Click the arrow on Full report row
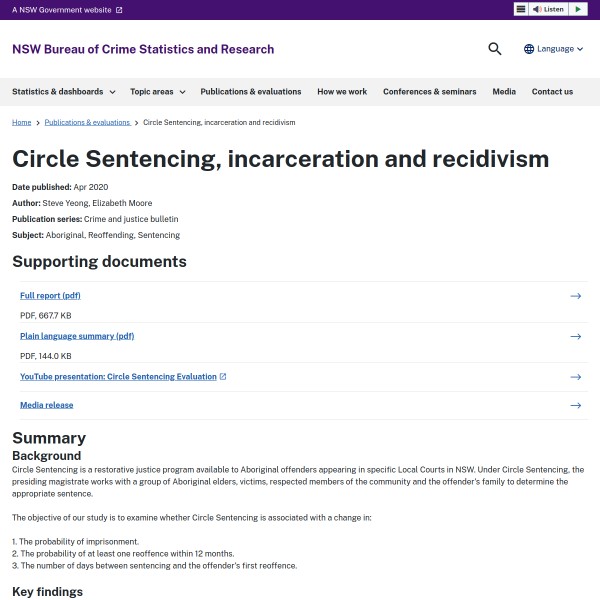Image resolution: width=600 pixels, height=600 pixels. [x=575, y=296]
